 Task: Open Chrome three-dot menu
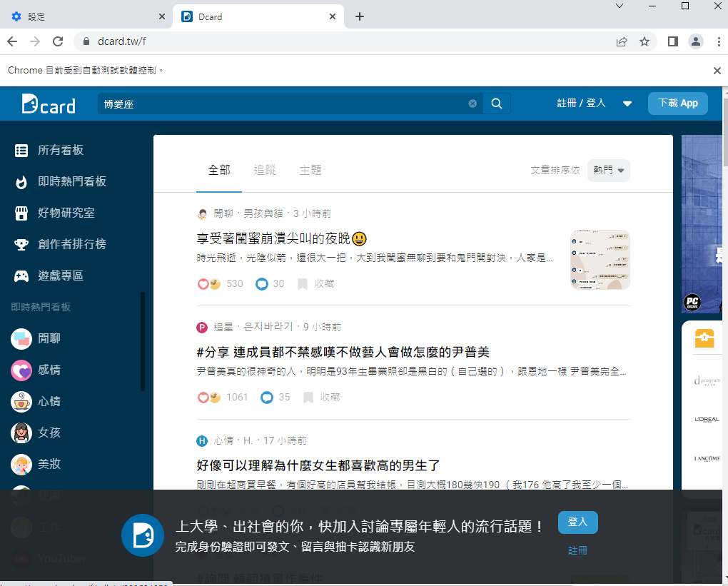click(719, 41)
